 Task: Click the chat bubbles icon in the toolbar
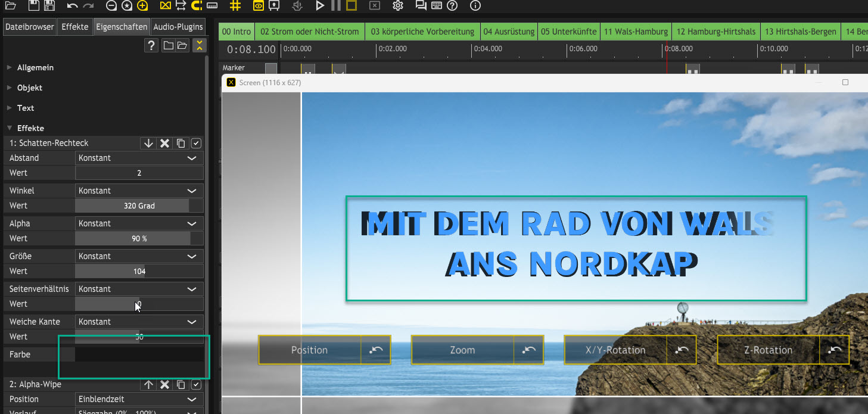[421, 6]
